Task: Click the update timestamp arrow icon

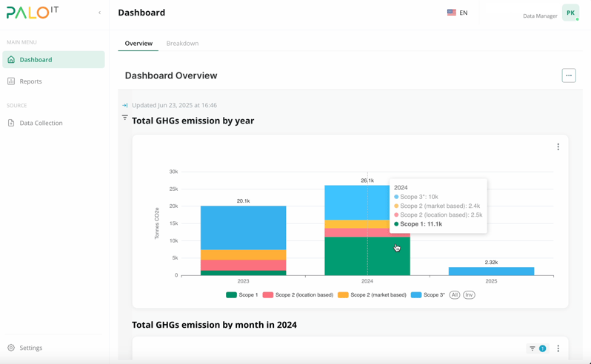Action: (125, 105)
